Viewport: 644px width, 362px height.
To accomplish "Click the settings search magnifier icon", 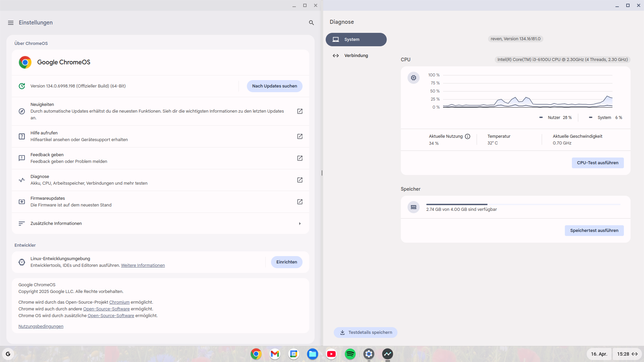I will [x=311, y=23].
